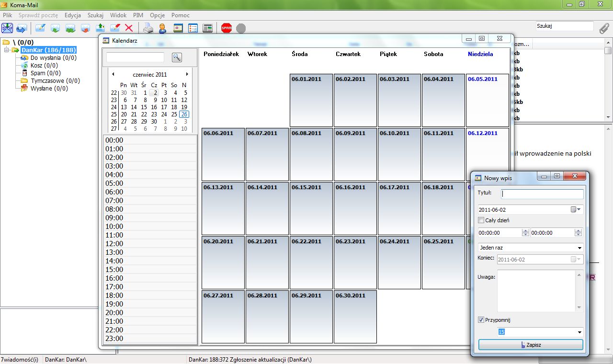Select the 06.01.2011 day cell
Image resolution: width=613 pixels, height=364 pixels.
coord(311,100)
